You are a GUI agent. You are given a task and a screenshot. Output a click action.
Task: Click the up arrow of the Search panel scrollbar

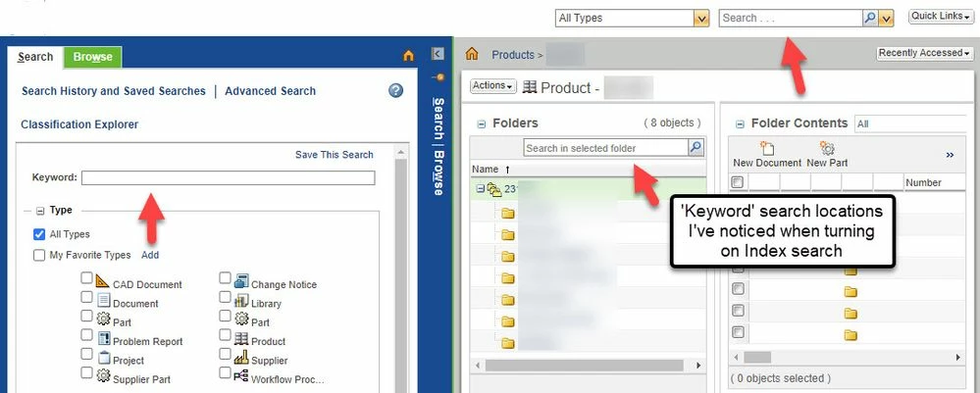coord(401,152)
